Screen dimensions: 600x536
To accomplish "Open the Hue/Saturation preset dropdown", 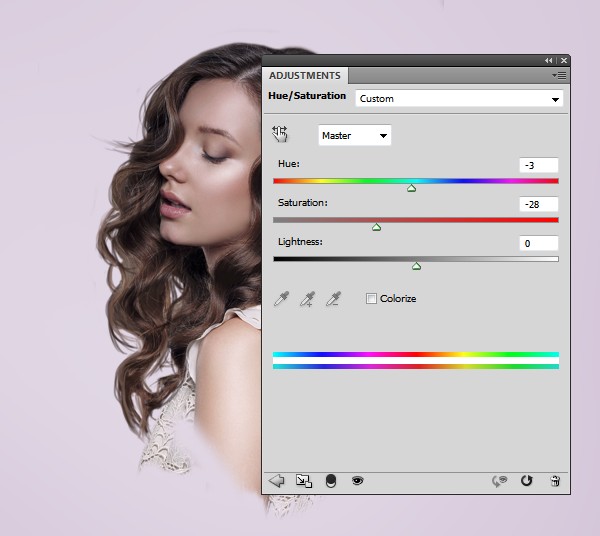I will coord(459,99).
